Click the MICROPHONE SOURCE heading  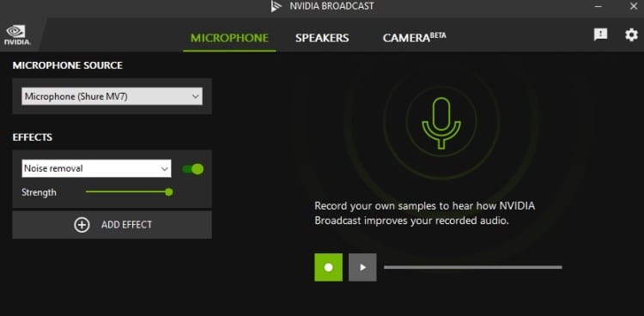[67, 65]
